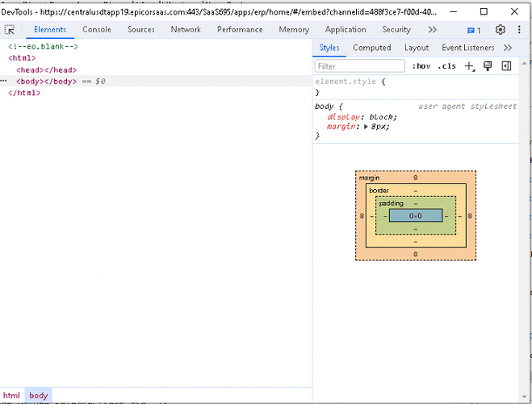This screenshot has width=532, height=404.
Task: Open the DevTools three-dot customize menu
Action: tap(520, 30)
